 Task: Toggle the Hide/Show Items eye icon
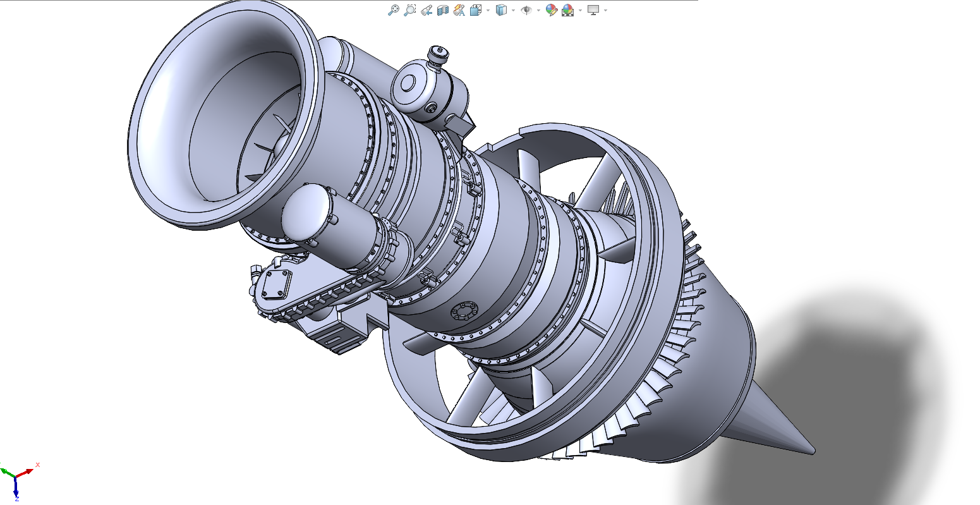click(526, 10)
